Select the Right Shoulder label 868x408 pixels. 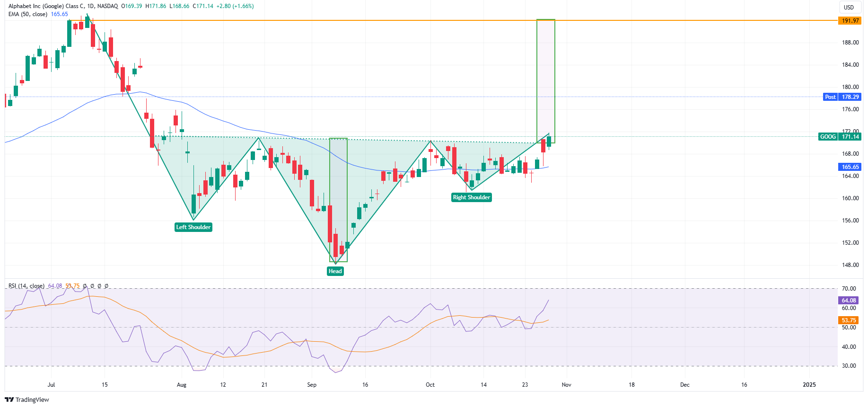coord(472,197)
